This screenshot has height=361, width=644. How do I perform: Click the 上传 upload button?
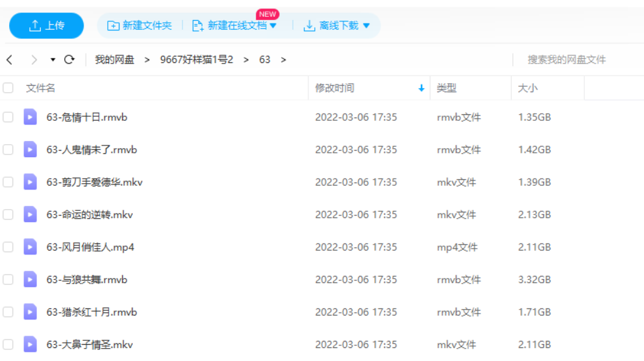point(47,26)
